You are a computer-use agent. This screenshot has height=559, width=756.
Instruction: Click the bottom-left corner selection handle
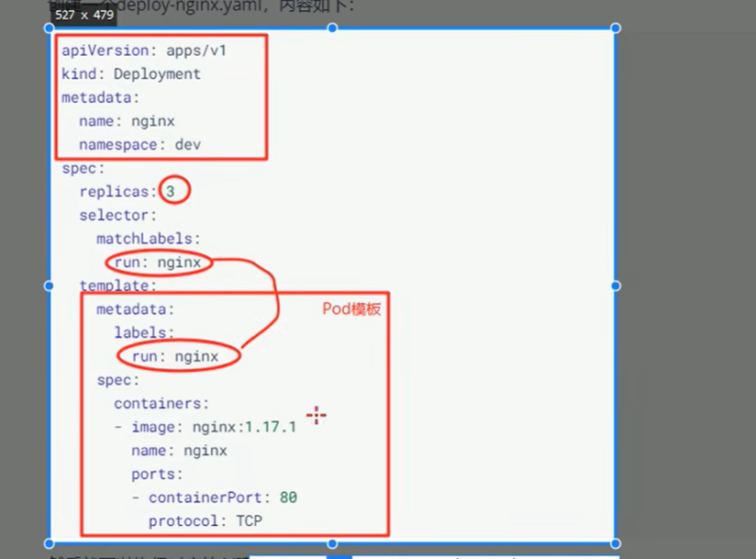click(x=49, y=544)
